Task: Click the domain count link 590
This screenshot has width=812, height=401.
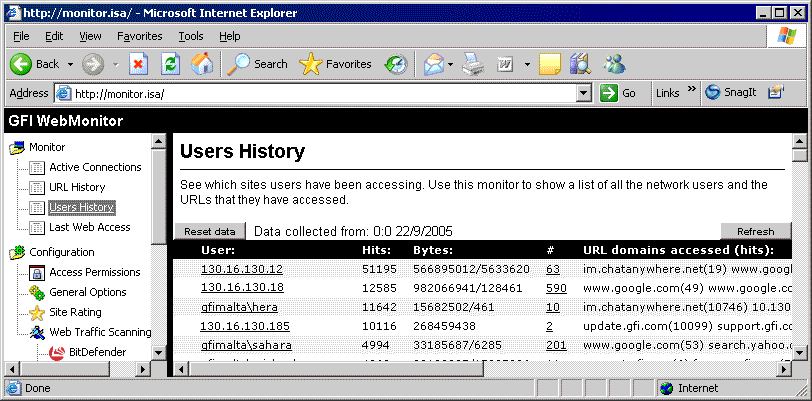Action: click(x=556, y=289)
